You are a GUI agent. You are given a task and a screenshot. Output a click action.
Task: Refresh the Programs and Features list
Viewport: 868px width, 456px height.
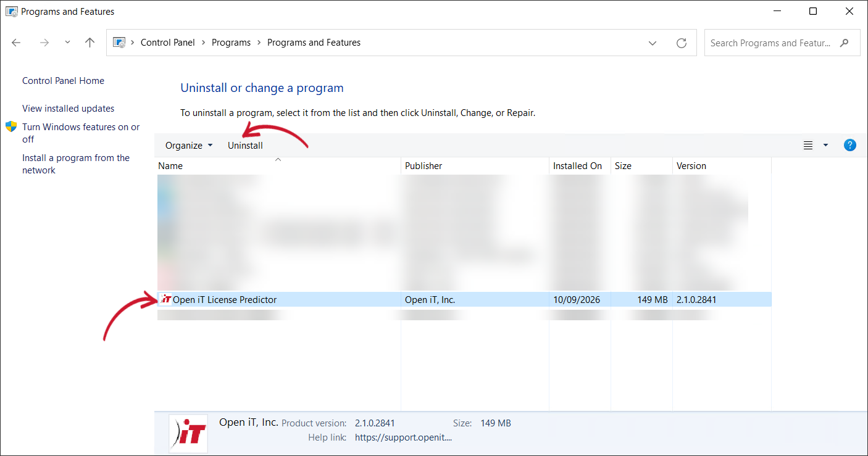click(x=682, y=43)
